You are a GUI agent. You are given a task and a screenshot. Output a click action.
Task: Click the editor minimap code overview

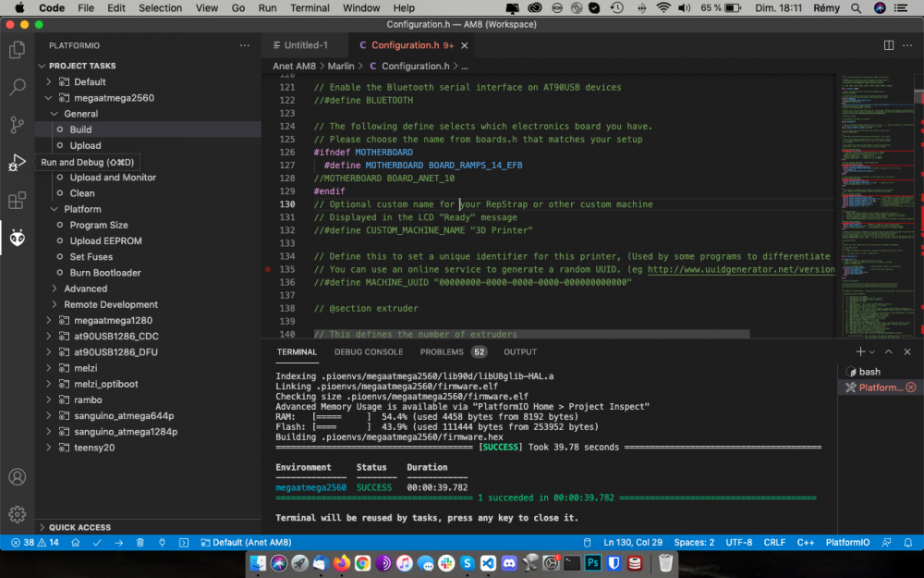tap(871, 203)
